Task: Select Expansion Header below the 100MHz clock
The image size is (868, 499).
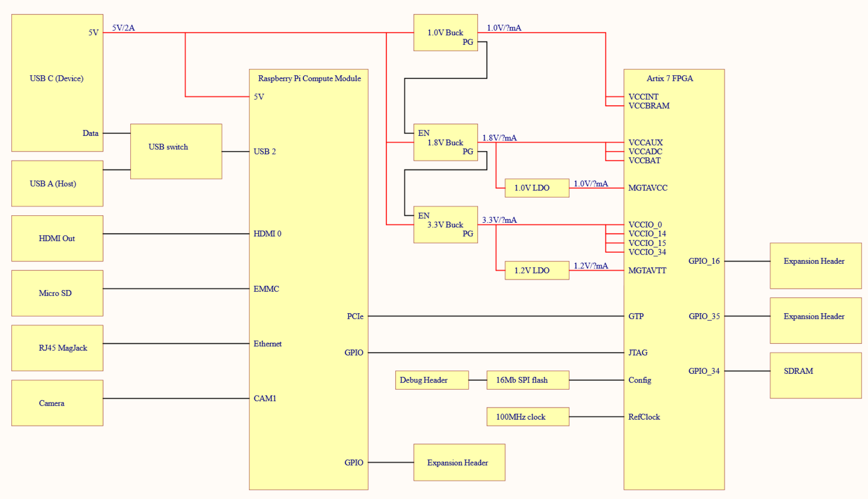Action: (x=459, y=462)
